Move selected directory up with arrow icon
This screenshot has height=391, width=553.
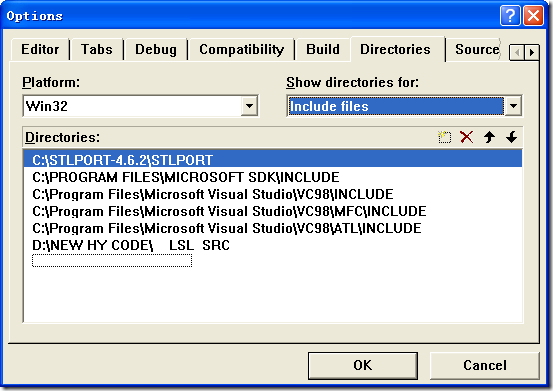tap(489, 137)
